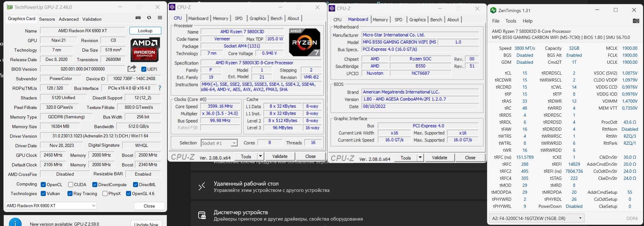
Task: Toggle the OpenGL 4.6 checkbox
Action: click(x=129, y=193)
